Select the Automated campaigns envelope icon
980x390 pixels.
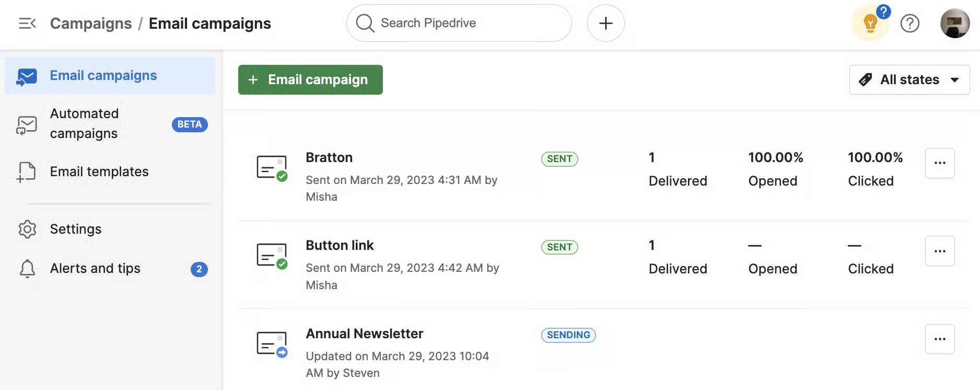26,124
